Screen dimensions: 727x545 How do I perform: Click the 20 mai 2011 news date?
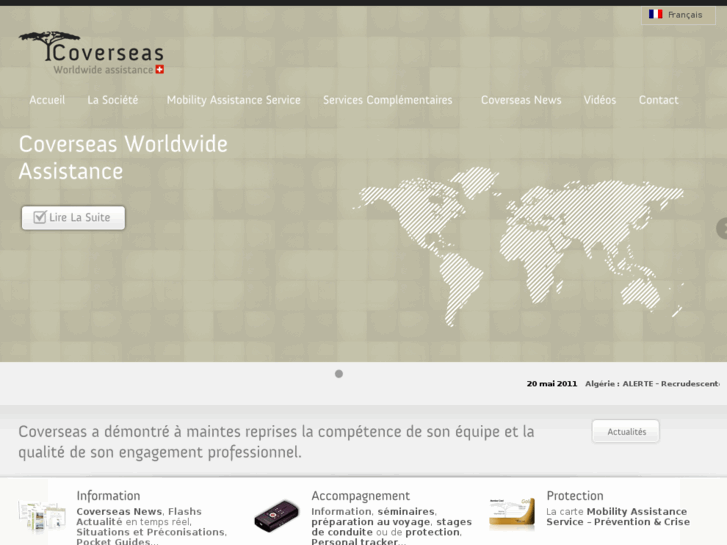(x=552, y=384)
